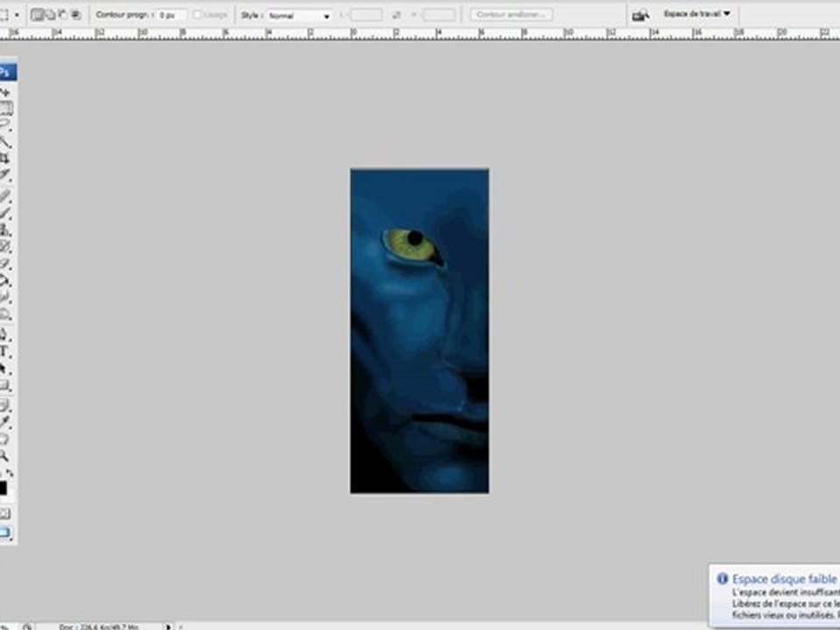Click the Contour améliorer button
Viewport: 840px width, 630px height.
(511, 15)
